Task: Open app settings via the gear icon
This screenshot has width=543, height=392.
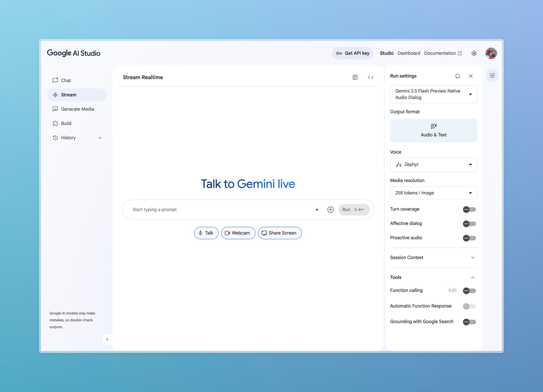Action: pos(474,53)
